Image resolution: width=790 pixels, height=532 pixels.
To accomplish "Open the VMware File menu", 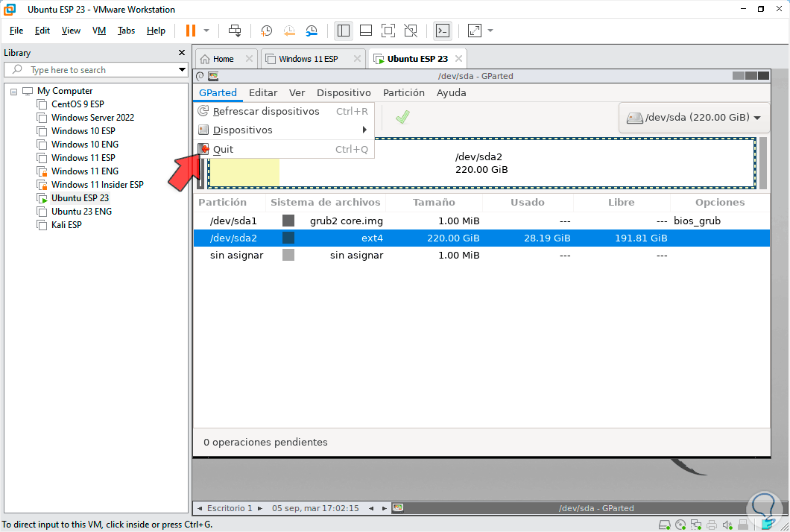I will 16,31.
